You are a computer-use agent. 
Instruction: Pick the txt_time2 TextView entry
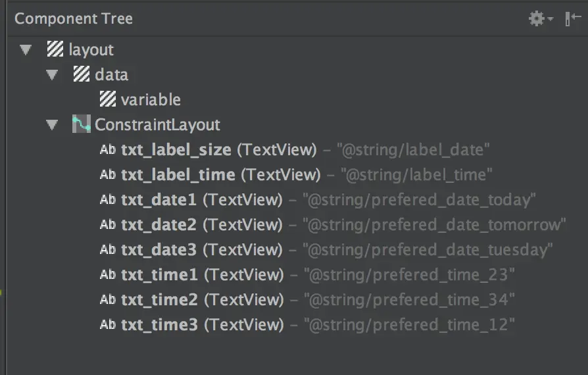click(160, 299)
